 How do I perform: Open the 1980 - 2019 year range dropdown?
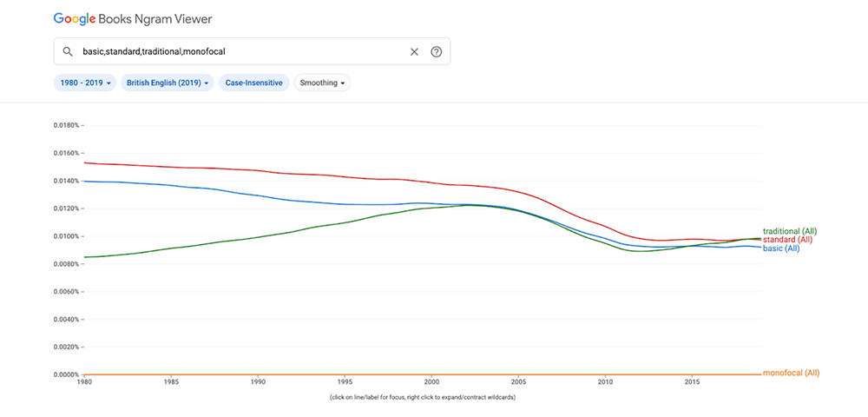coord(84,83)
